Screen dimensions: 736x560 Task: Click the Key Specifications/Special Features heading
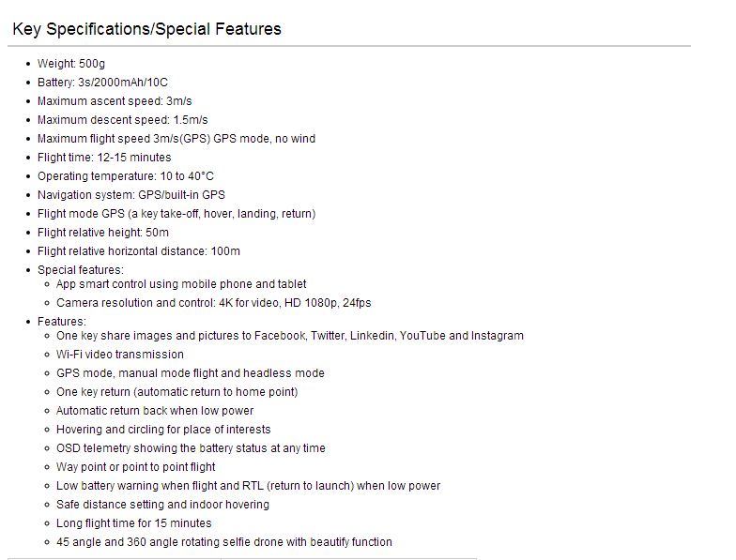click(146, 29)
